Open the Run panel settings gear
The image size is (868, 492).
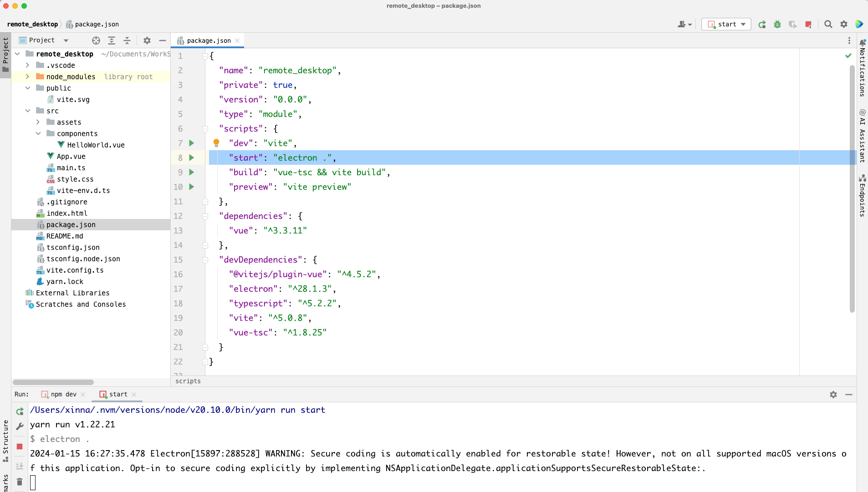833,395
